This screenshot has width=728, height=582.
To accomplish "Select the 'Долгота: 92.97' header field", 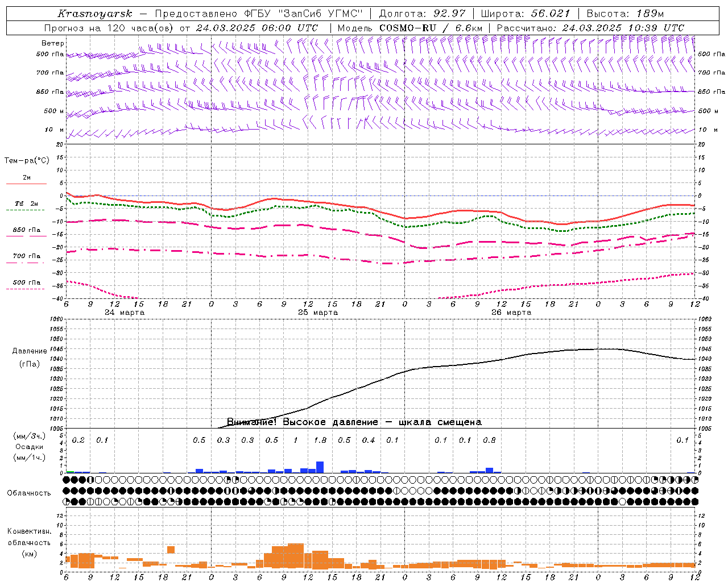I will (422, 14).
